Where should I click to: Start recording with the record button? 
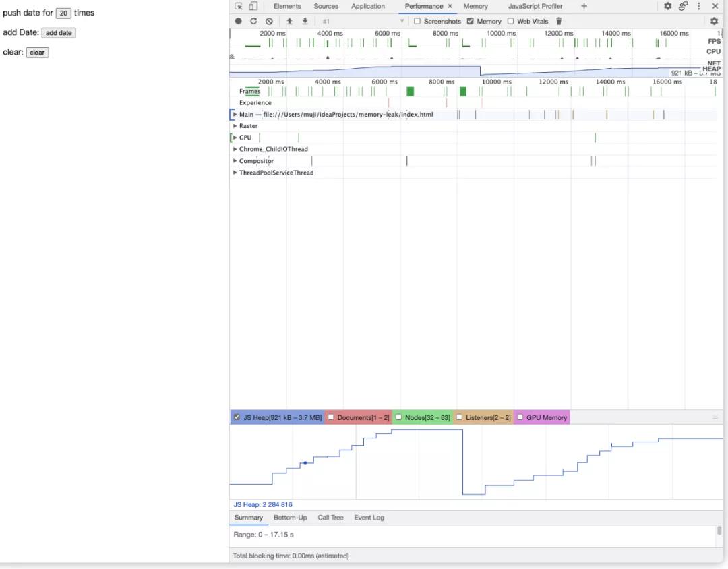coord(238,21)
